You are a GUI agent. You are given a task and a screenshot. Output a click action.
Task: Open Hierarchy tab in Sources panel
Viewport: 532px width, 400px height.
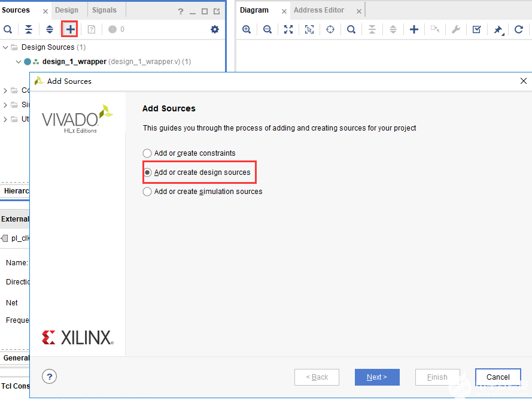(x=16, y=191)
